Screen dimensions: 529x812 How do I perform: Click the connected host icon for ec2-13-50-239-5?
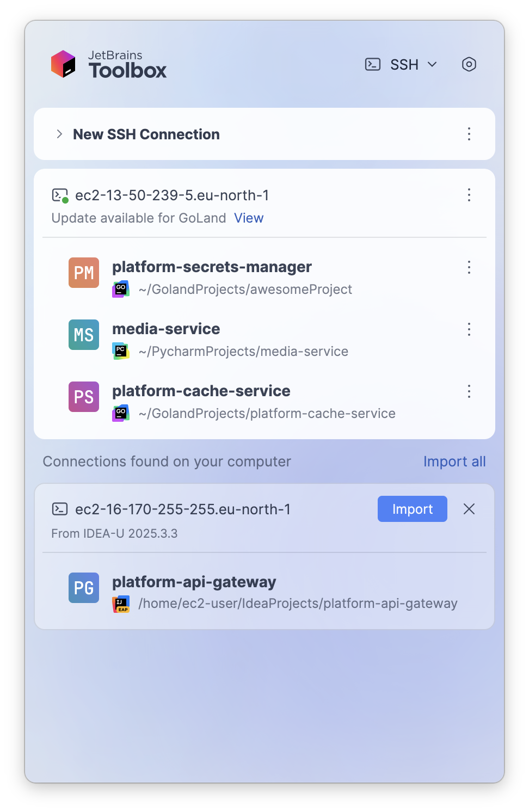point(60,195)
